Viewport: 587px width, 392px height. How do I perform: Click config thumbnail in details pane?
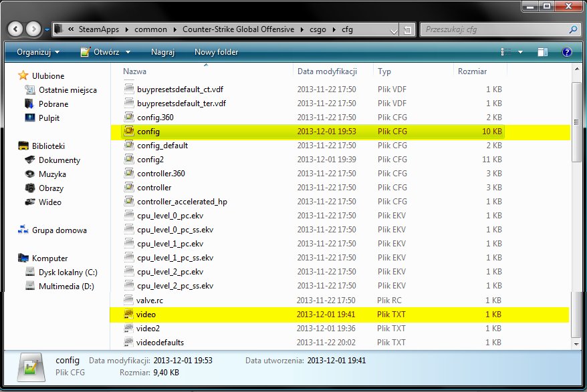click(31, 367)
